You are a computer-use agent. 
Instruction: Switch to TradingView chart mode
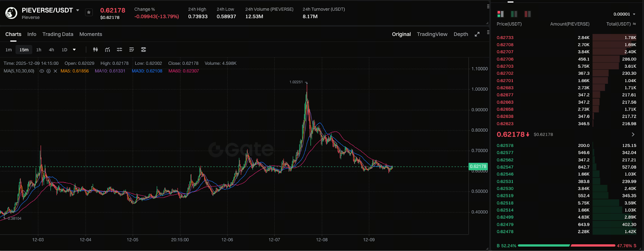pyautogui.click(x=432, y=34)
